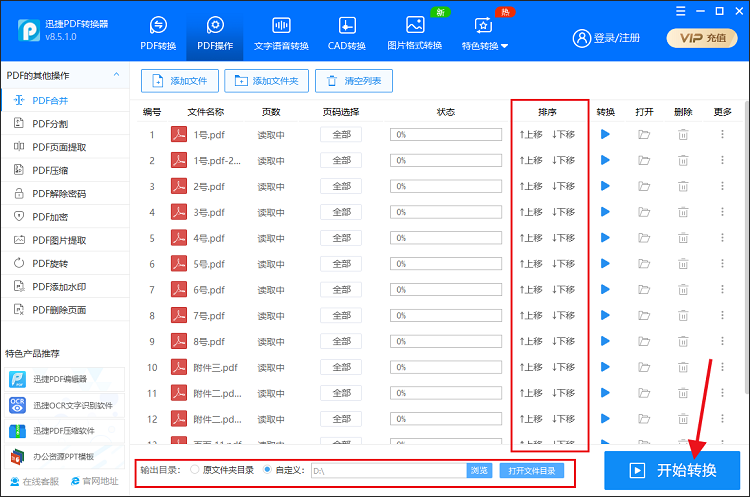Open page selection 全部 for 3号.pdf
The height and width of the screenshot is (497, 750).
(341, 212)
